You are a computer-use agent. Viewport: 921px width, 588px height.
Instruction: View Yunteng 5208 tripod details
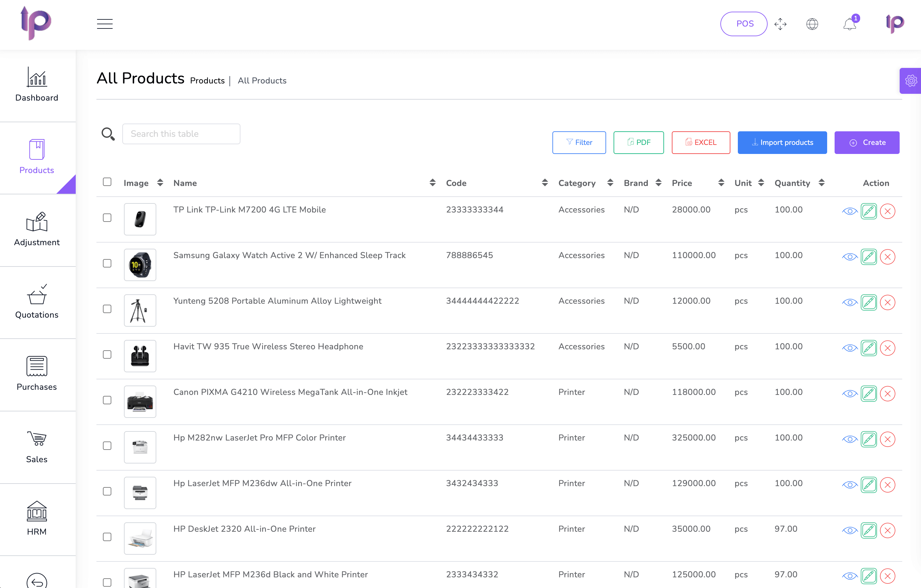[x=849, y=302]
